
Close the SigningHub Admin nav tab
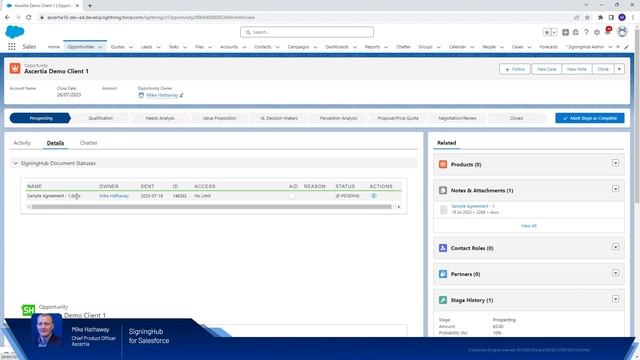pyautogui.click(x=618, y=47)
